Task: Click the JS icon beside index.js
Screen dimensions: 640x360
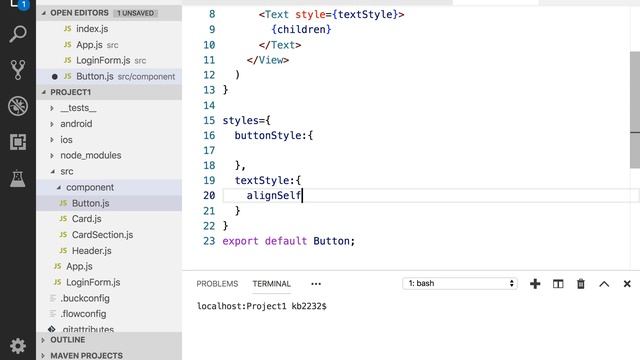Action: (67, 29)
